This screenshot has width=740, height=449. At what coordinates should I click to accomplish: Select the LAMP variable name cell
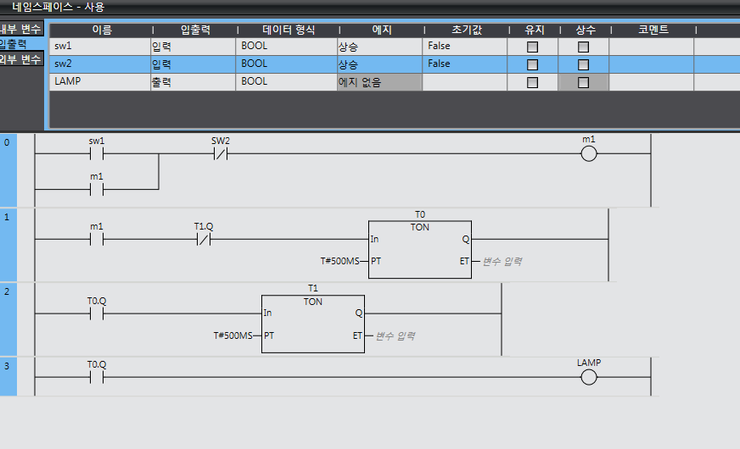(100, 82)
